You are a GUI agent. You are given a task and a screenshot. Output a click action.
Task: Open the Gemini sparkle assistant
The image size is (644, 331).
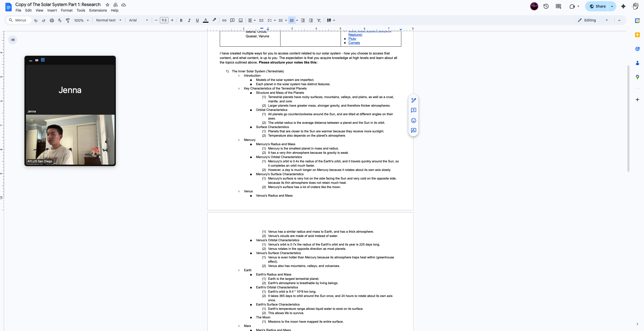click(x=623, y=7)
